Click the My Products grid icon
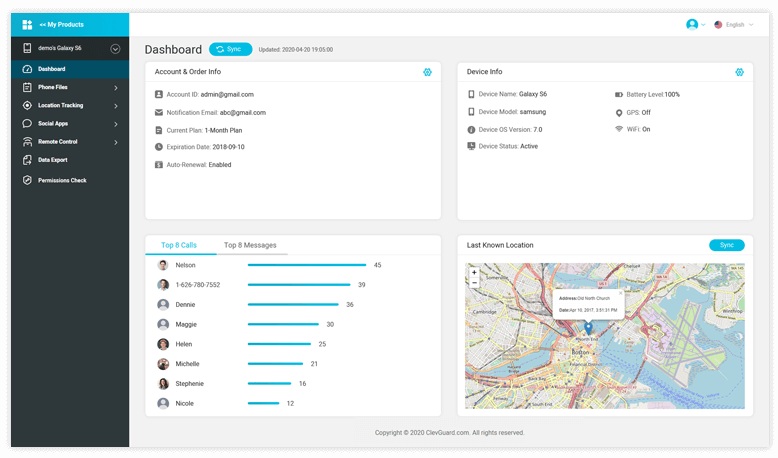 pyautogui.click(x=27, y=24)
